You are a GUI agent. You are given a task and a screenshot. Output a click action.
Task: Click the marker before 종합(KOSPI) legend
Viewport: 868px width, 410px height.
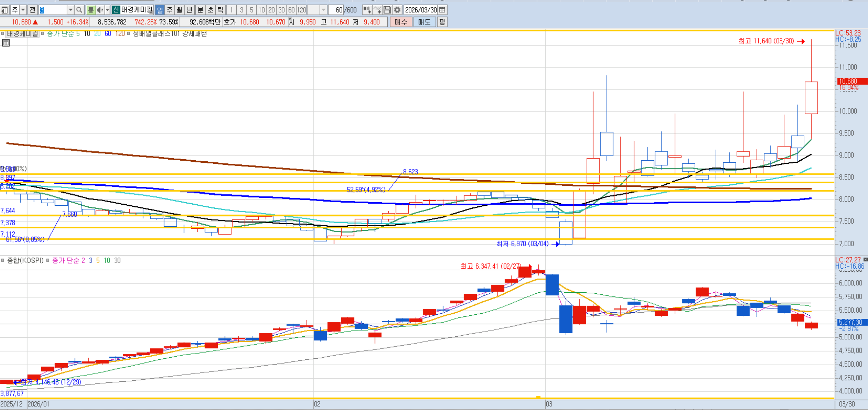click(2, 261)
